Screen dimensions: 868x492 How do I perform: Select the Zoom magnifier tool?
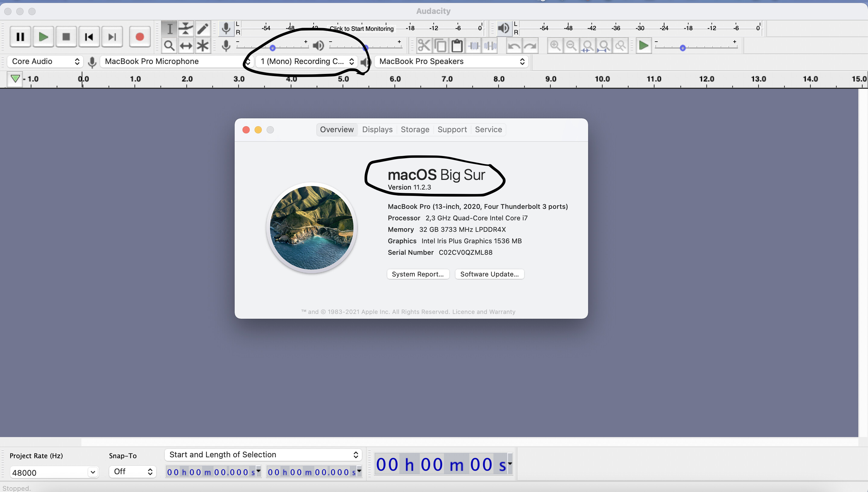pyautogui.click(x=169, y=46)
